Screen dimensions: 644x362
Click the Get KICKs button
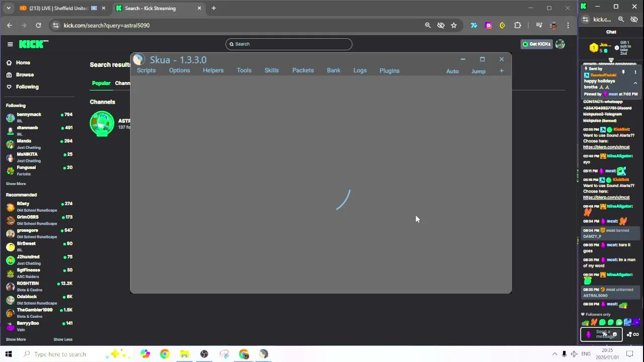(536, 44)
